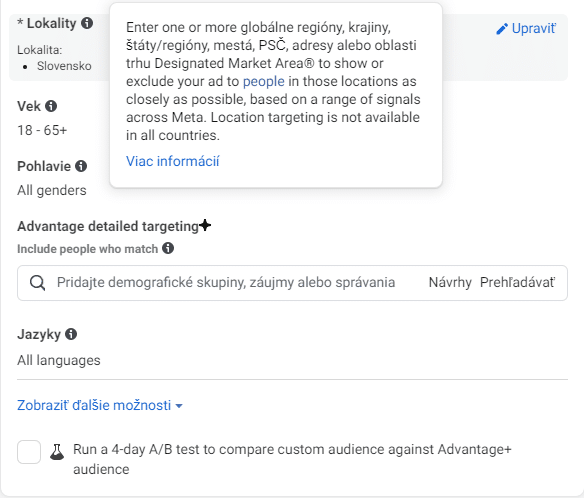Open Prehľadávať to browse targeting options

tap(517, 283)
